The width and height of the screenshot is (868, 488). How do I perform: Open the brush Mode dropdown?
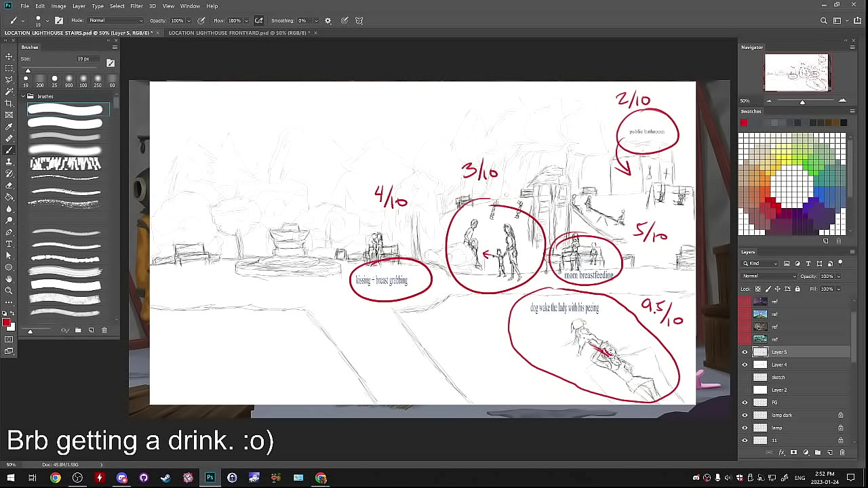click(115, 21)
